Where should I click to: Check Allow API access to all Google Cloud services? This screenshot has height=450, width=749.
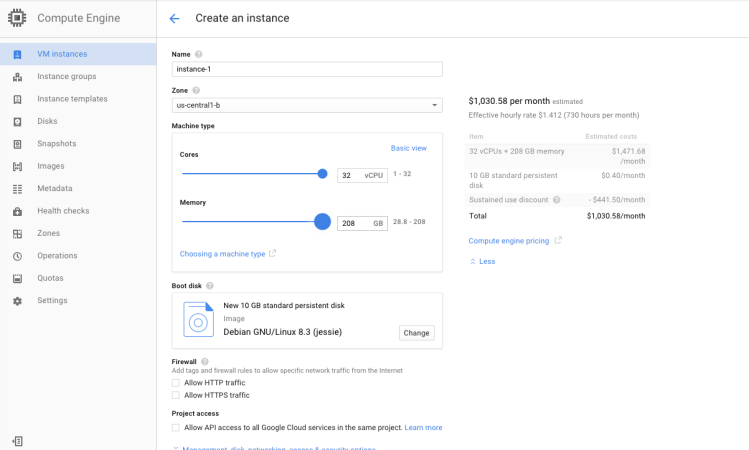176,428
